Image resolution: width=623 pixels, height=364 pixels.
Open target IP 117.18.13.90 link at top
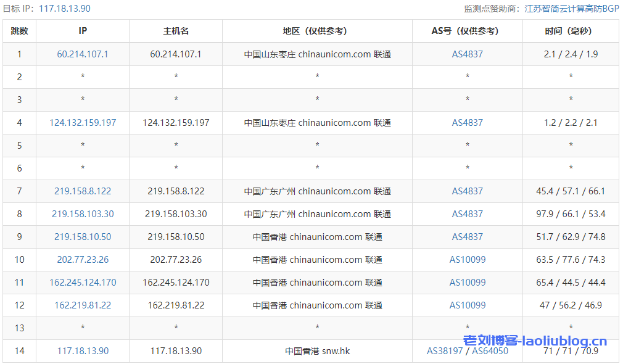coord(65,9)
